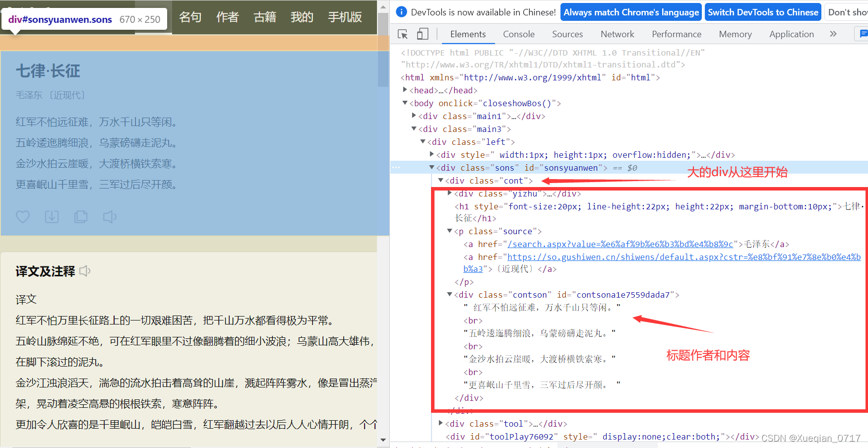Click Always match Chrome's language button

(x=631, y=12)
